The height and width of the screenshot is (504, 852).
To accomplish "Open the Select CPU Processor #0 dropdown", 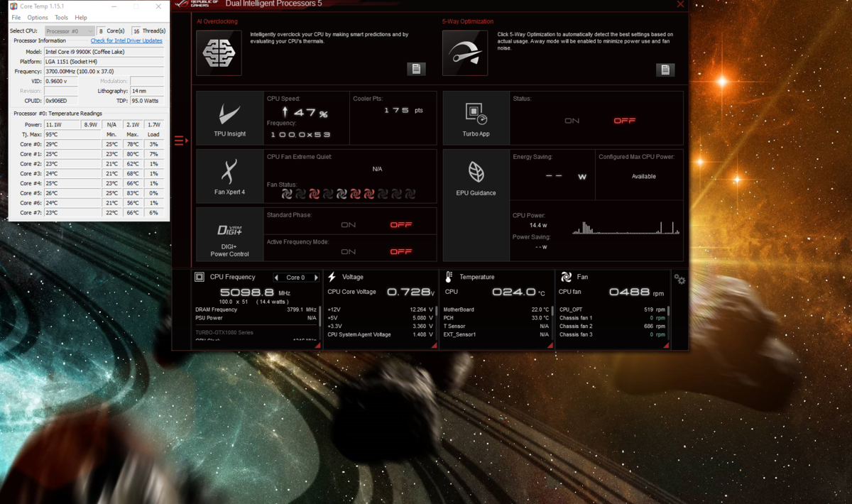I will tap(69, 31).
